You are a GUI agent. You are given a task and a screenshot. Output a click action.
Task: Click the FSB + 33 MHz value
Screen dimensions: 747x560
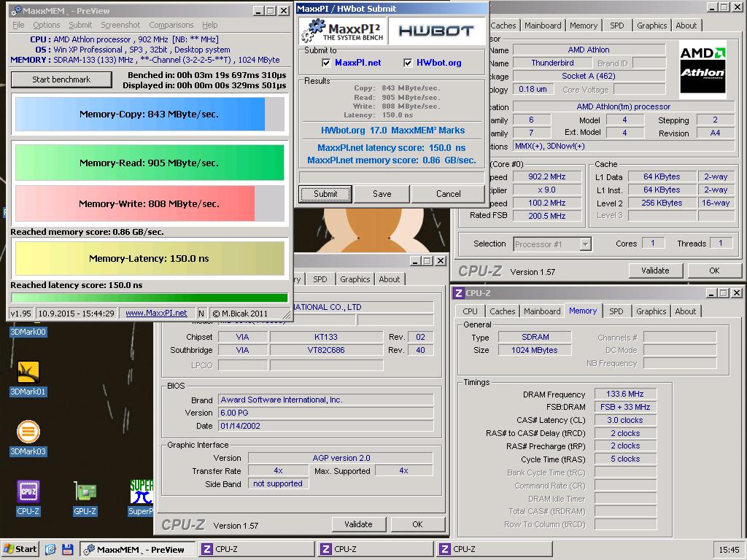[625, 407]
